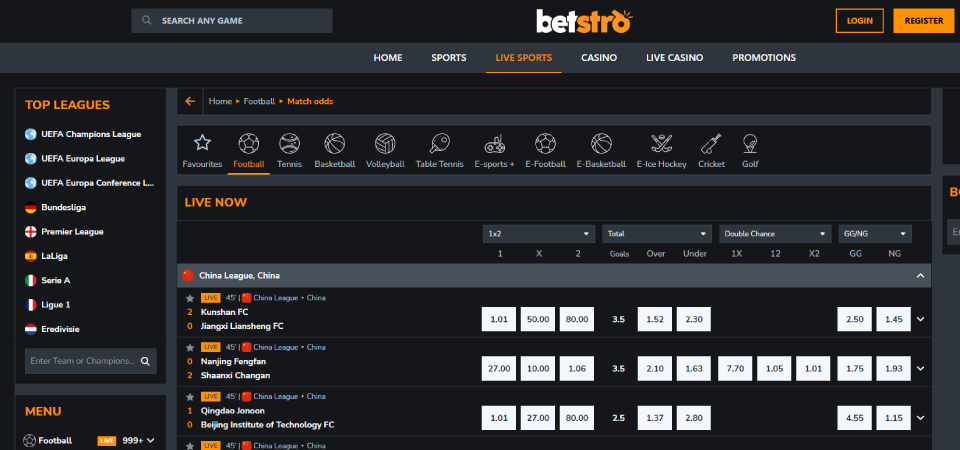
Task: Expand more markets for Qingdao Jonoon match
Action: tap(920, 418)
